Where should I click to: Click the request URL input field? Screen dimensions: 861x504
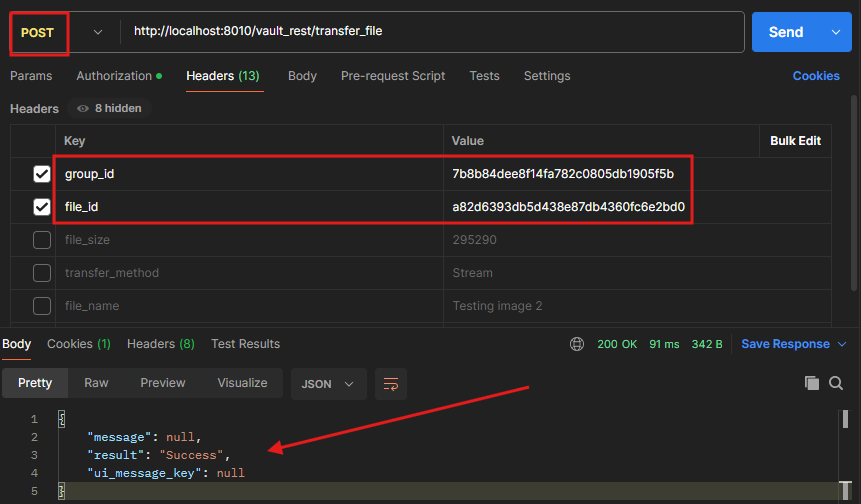tap(431, 32)
